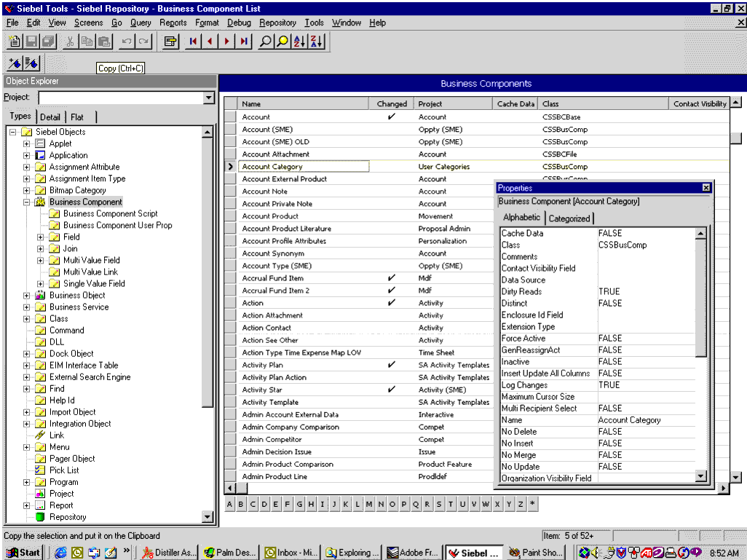Switch to the Detail tab

click(x=50, y=117)
